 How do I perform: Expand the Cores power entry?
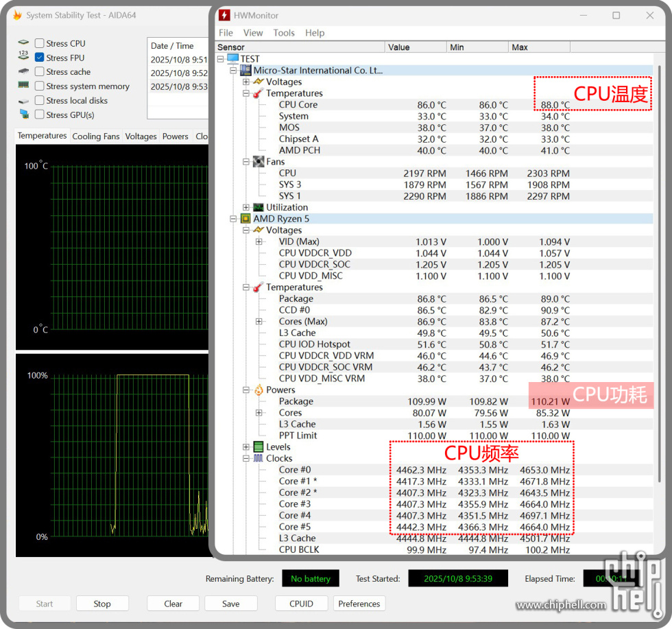click(259, 413)
